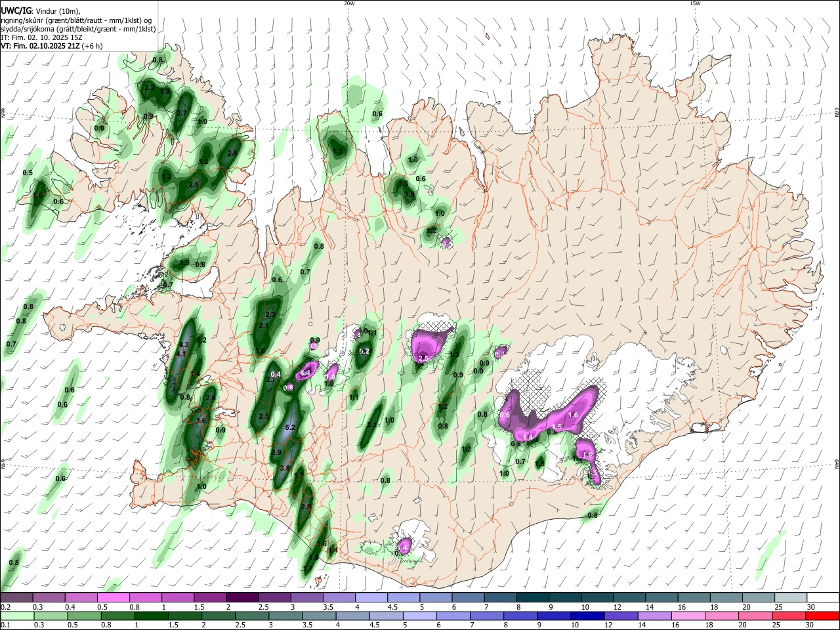The height and width of the screenshot is (630, 840).
Task: Click the '5.2' precipitation value on the map
Action: [291, 427]
